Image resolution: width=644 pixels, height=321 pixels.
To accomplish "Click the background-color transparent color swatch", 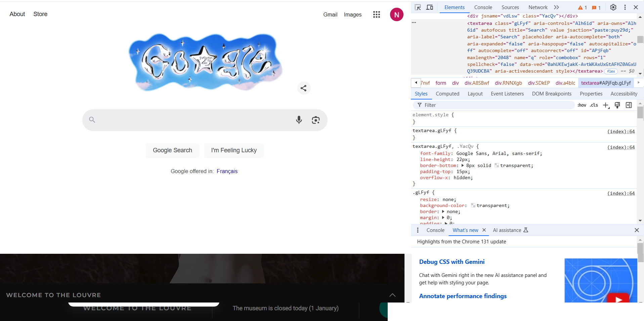I will point(473,205).
